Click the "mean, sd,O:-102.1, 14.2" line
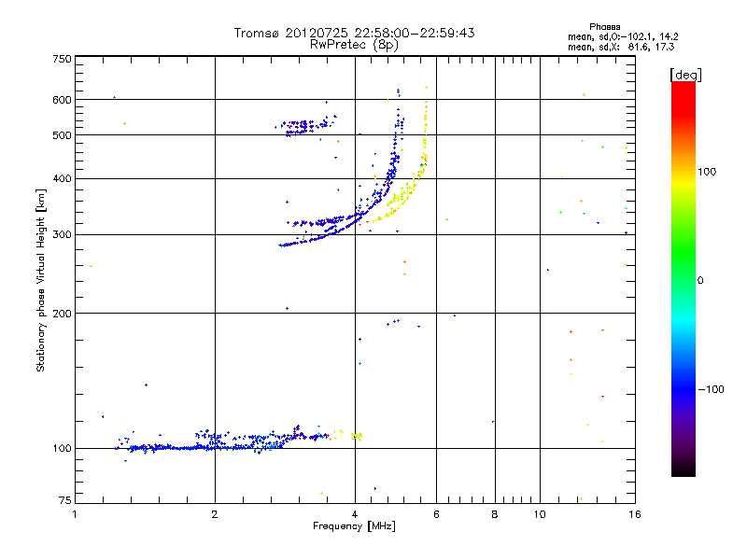747x560 pixels. (623, 36)
